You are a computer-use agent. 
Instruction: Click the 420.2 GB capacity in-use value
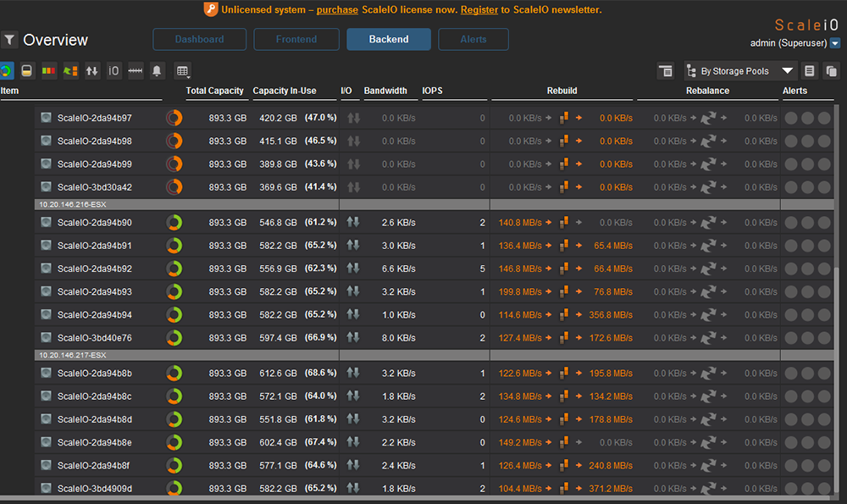point(278,118)
